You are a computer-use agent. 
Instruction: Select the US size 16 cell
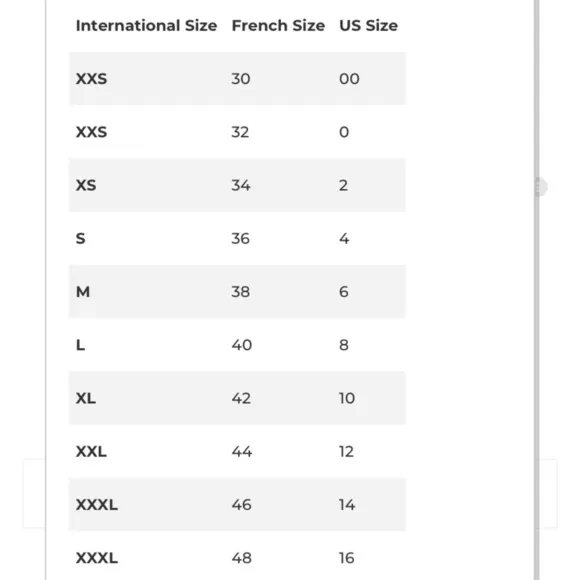tap(347, 558)
